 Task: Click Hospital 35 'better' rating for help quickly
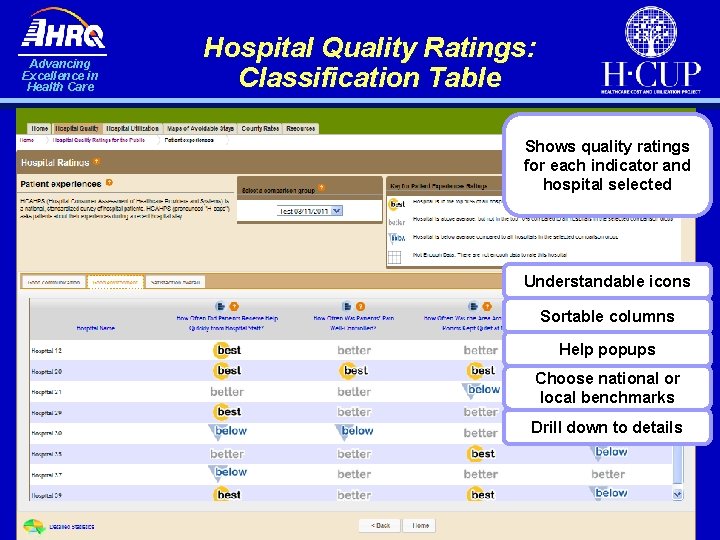pyautogui.click(x=227, y=454)
